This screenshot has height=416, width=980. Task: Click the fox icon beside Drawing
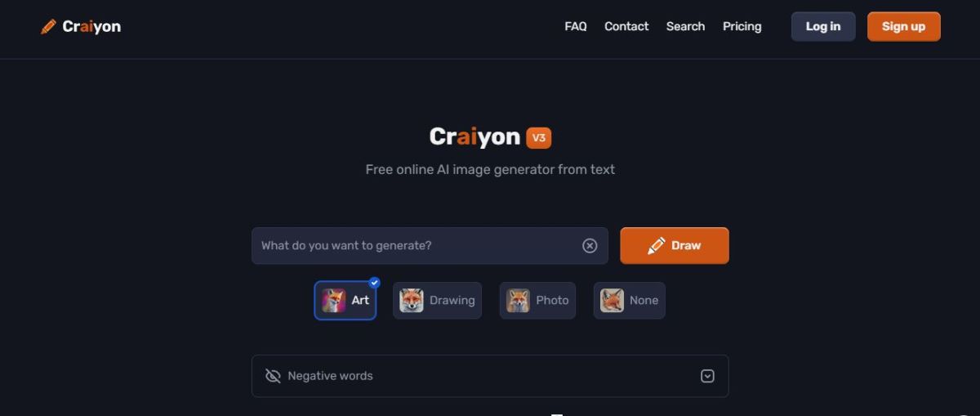(x=412, y=301)
